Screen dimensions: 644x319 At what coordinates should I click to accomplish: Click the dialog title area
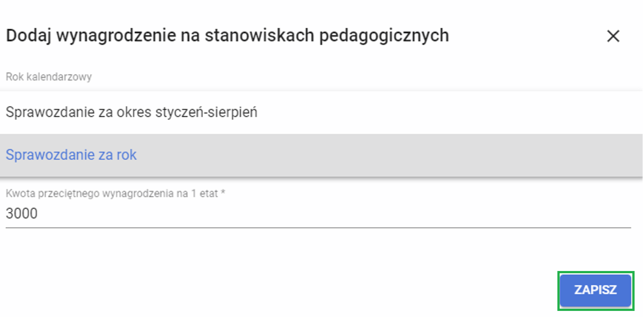click(228, 35)
